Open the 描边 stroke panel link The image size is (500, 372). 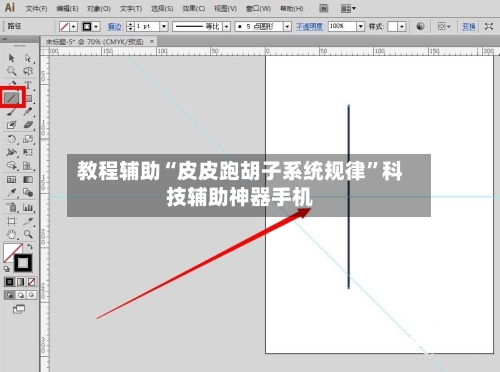[x=115, y=26]
